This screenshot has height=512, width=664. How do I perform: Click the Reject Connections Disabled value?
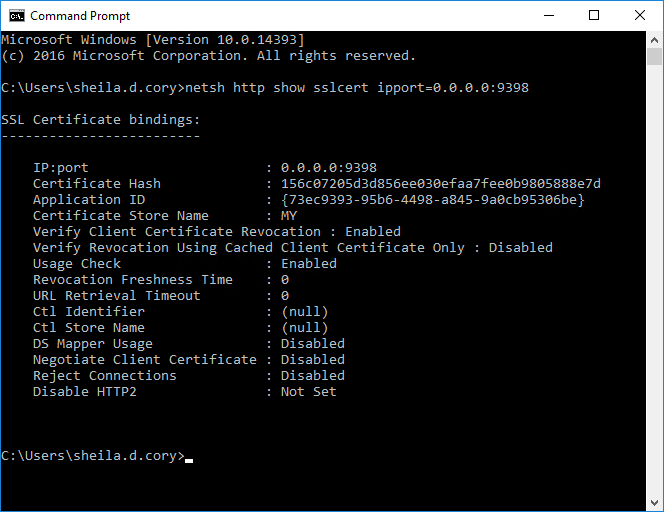pyautogui.click(x=312, y=376)
